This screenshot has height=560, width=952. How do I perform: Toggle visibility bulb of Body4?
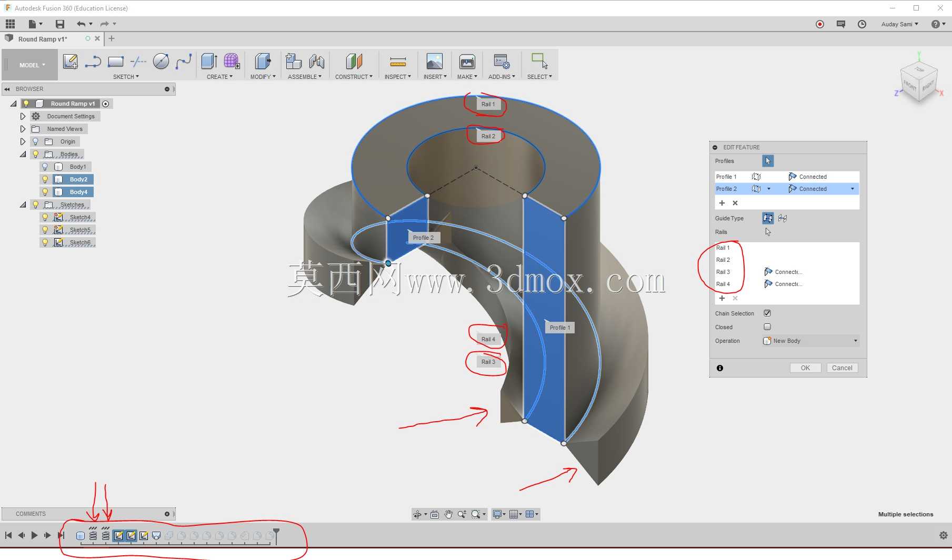(x=45, y=192)
